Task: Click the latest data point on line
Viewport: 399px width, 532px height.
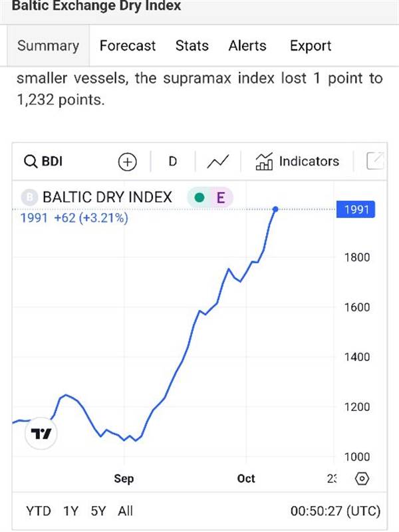Action: pos(275,209)
